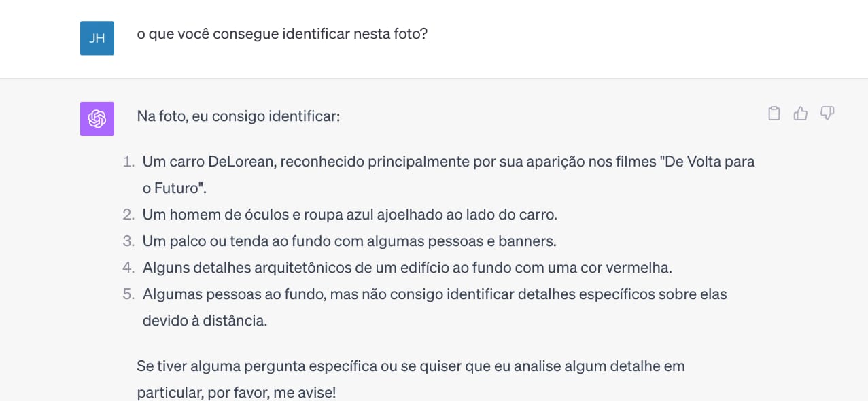Click the blue JH user avatar
This screenshot has width=868, height=401.
97,38
